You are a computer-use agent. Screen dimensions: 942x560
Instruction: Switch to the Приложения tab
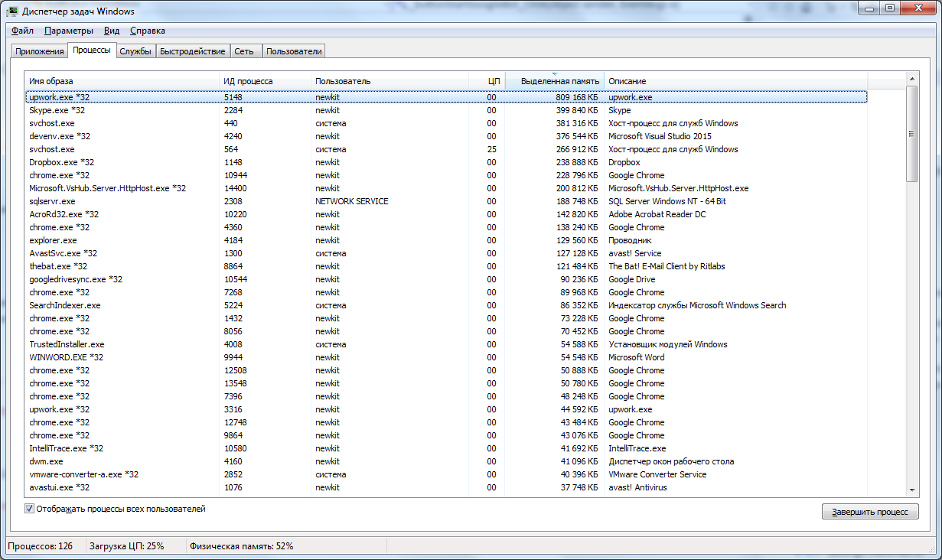pyautogui.click(x=39, y=51)
